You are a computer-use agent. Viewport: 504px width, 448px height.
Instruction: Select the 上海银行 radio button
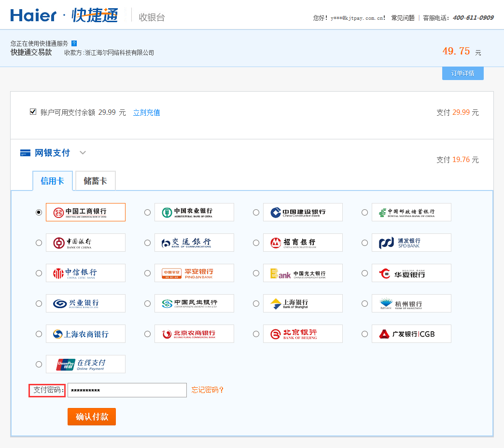point(256,303)
